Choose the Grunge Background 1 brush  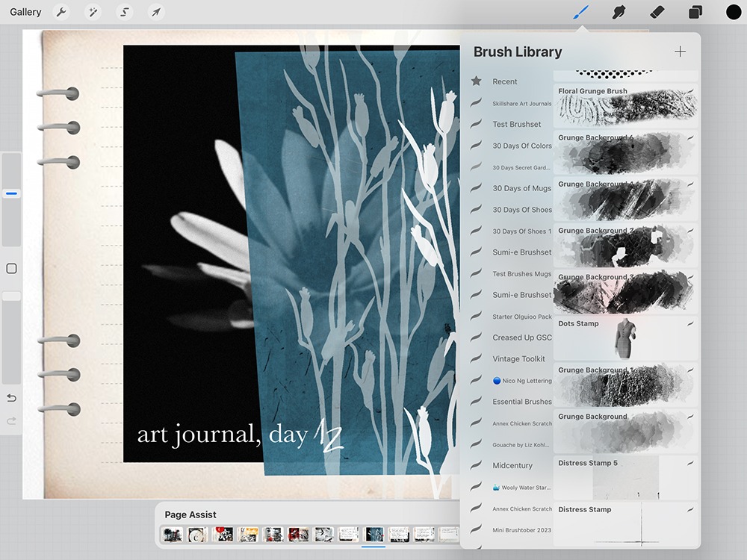pyautogui.click(x=625, y=385)
